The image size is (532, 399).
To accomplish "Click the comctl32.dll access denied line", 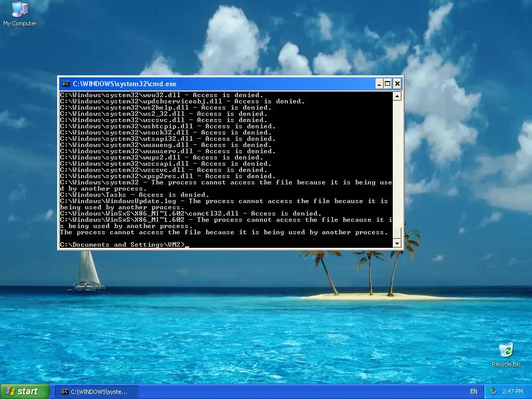I will point(190,214).
